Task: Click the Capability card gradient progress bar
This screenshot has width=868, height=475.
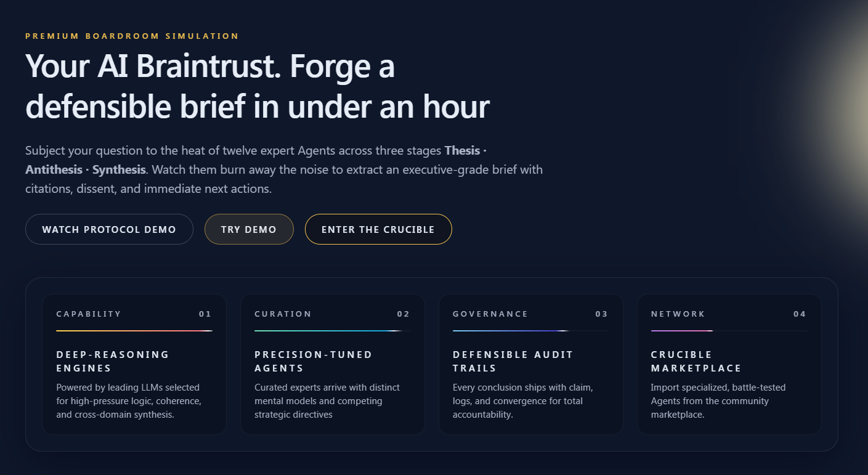Action: [x=134, y=330]
